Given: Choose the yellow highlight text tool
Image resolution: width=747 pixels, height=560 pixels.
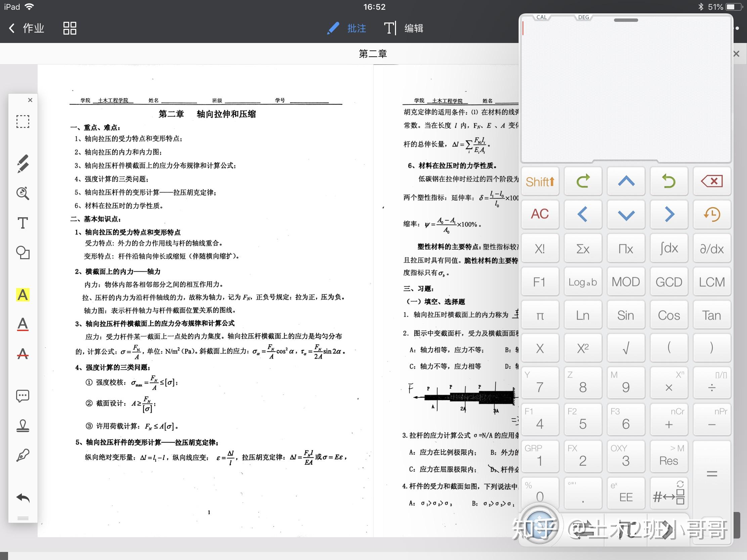Looking at the screenshot, I should point(23,295).
